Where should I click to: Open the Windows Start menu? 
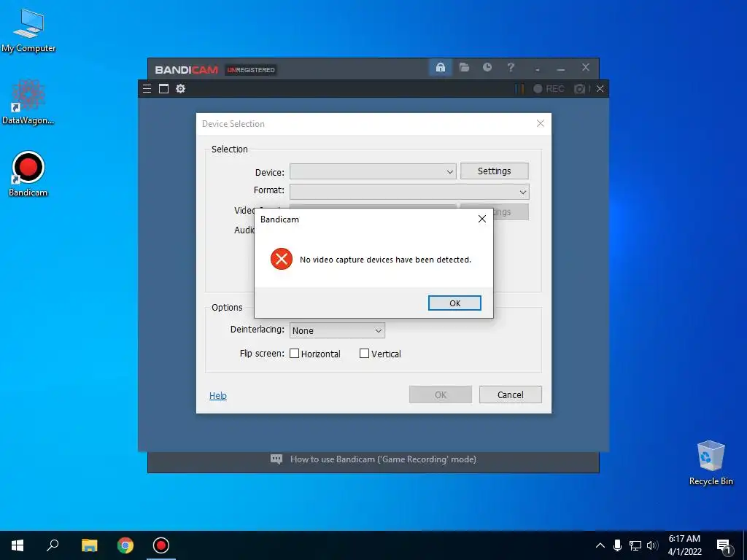(x=18, y=545)
